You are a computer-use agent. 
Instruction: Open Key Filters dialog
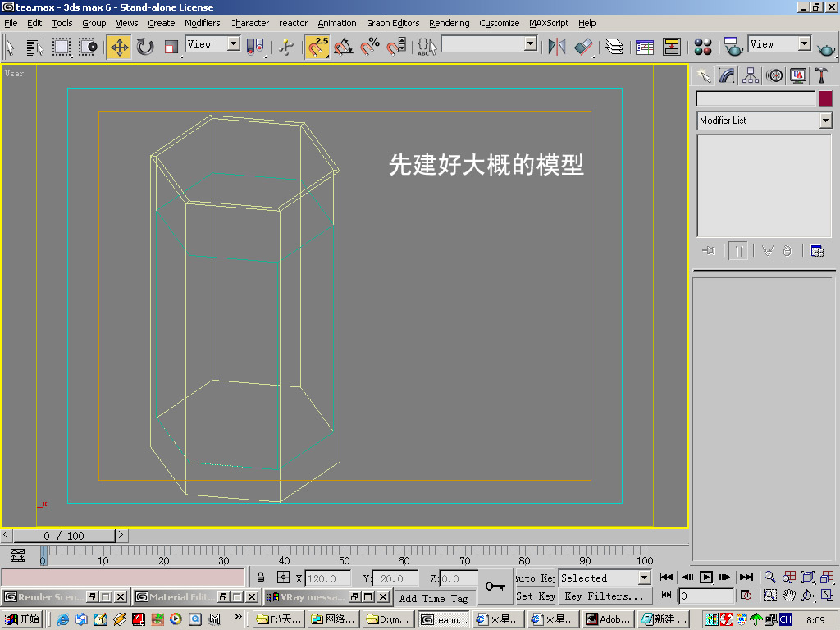click(x=605, y=596)
